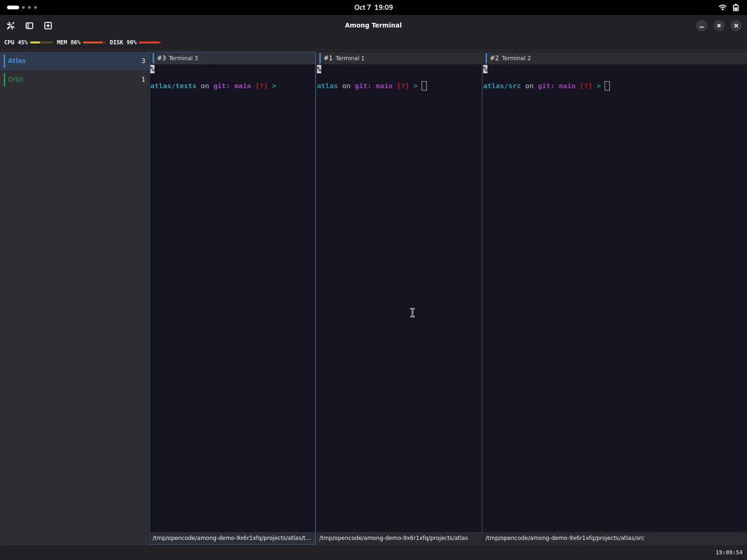Click the Orbit terminal count 1
This screenshot has height=560, width=747.
(x=143, y=79)
